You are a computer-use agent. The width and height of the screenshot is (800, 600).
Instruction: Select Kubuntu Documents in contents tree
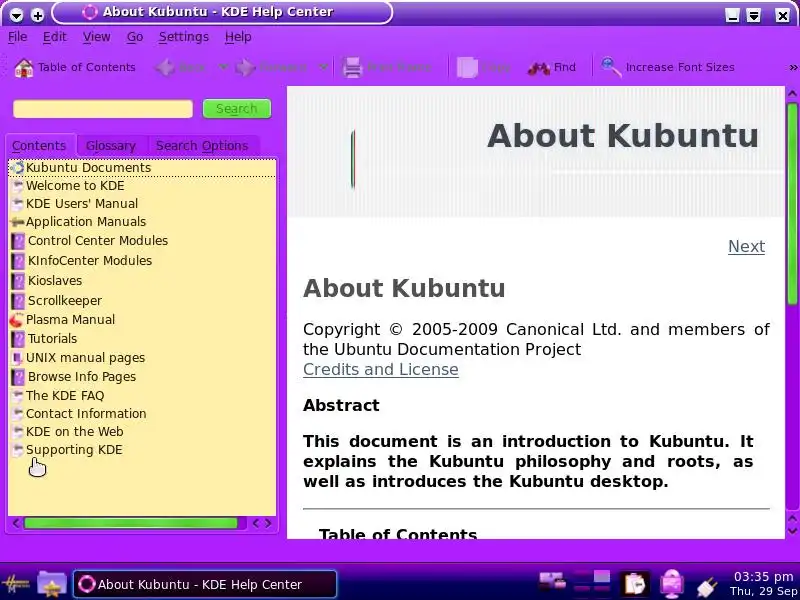click(x=142, y=168)
